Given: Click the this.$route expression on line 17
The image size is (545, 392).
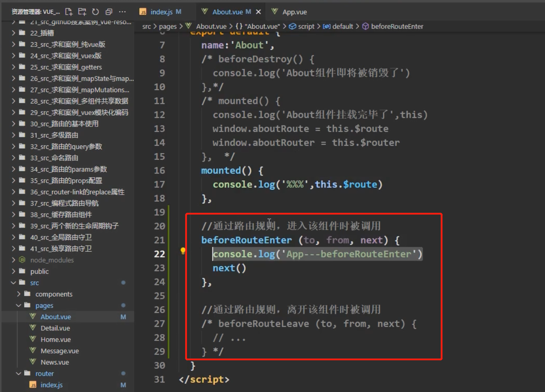Looking at the screenshot, I should tap(346, 185).
